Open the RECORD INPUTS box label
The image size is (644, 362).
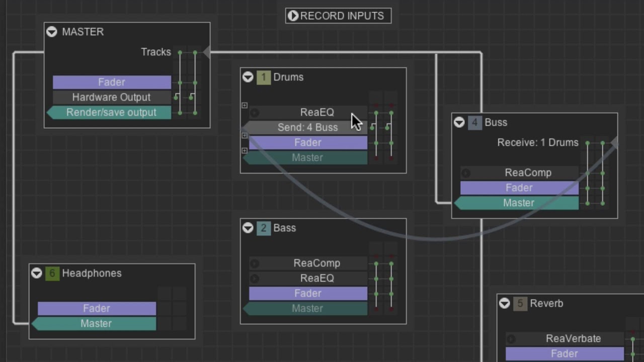tap(342, 16)
